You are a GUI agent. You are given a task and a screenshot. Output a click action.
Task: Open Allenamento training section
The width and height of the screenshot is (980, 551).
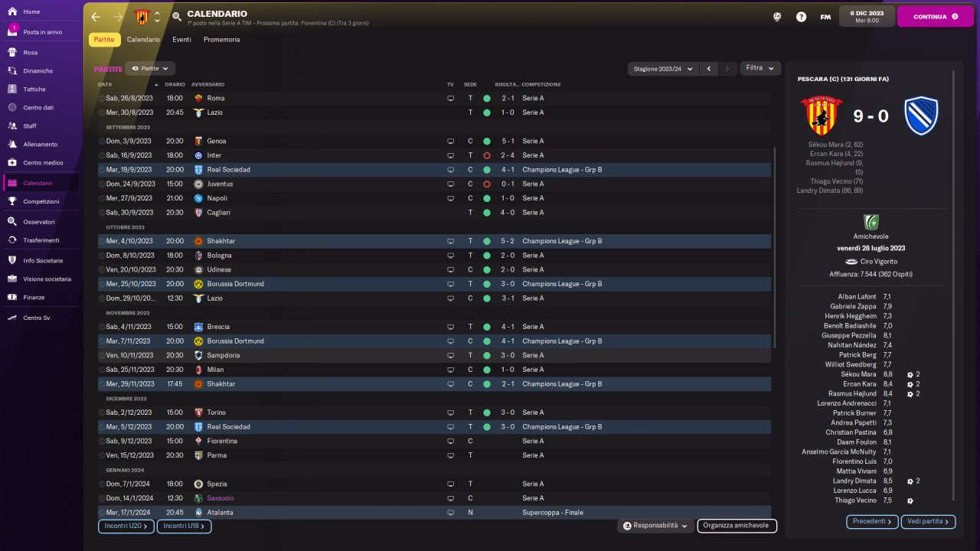[41, 145]
